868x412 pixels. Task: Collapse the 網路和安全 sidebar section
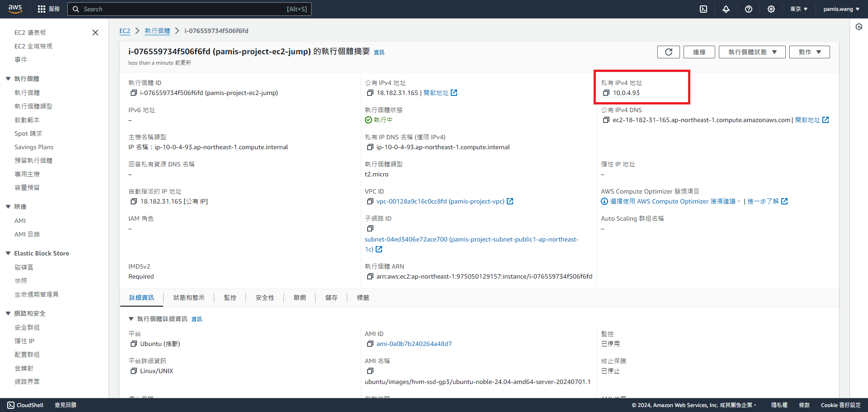click(x=8, y=313)
